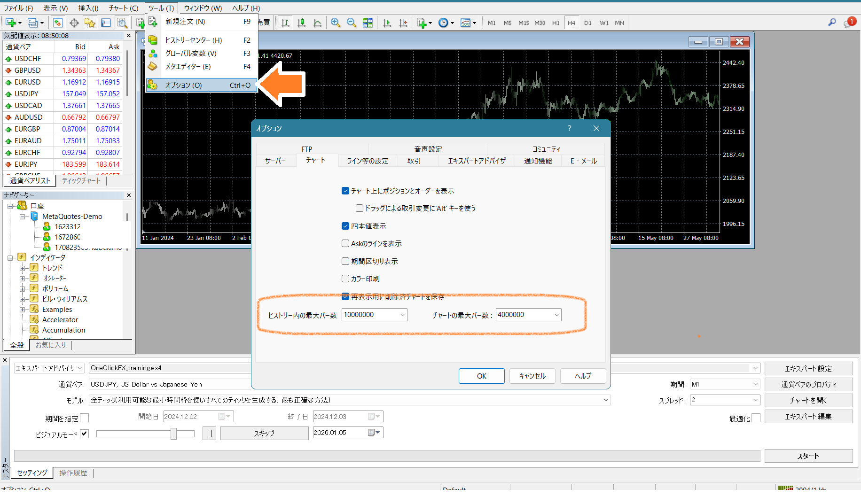Viewport: 861px width, 504px height.
Task: Click the Zoom Out chart icon
Action: tap(351, 23)
